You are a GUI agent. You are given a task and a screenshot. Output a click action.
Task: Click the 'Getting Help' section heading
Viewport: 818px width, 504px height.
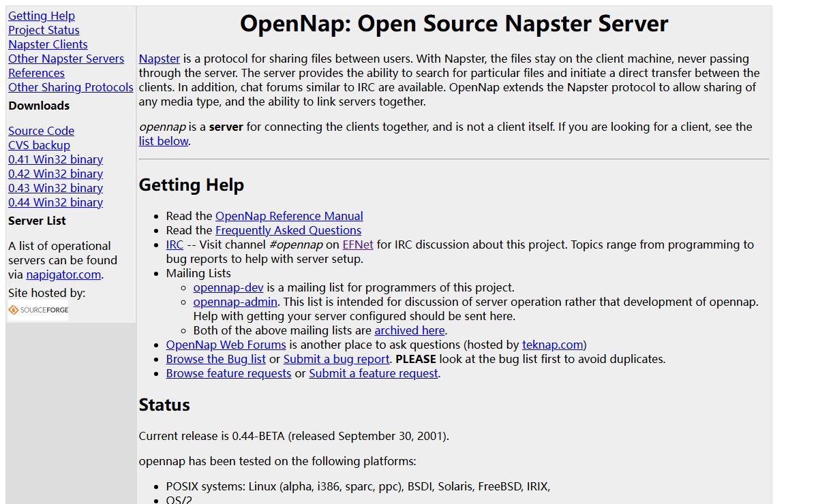(x=192, y=185)
